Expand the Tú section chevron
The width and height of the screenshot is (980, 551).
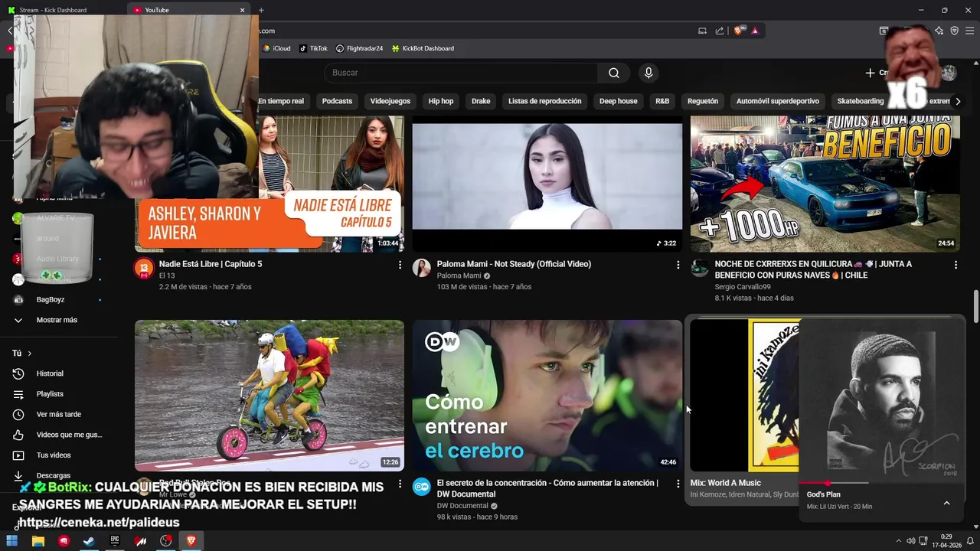pyautogui.click(x=30, y=354)
